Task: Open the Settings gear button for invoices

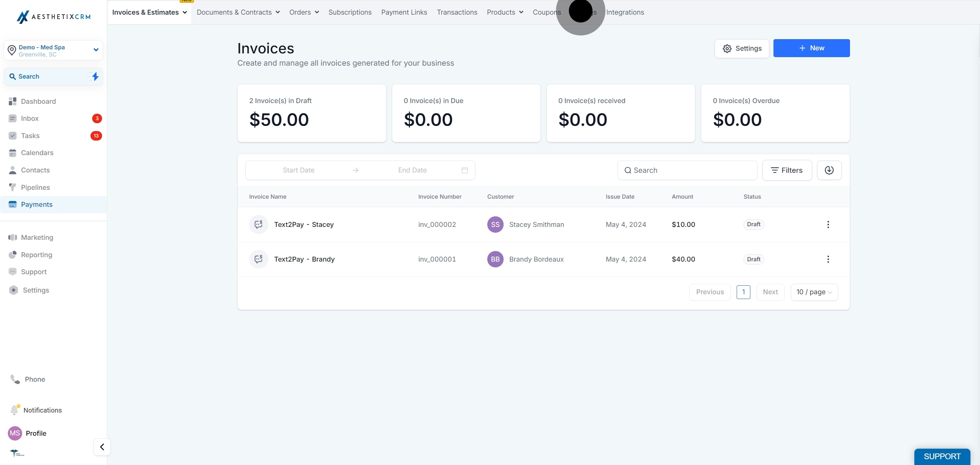Action: coord(741,48)
